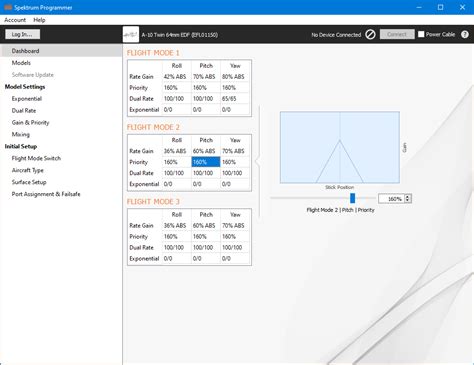
Task: Click the Log In button
Action: pyautogui.click(x=22, y=34)
